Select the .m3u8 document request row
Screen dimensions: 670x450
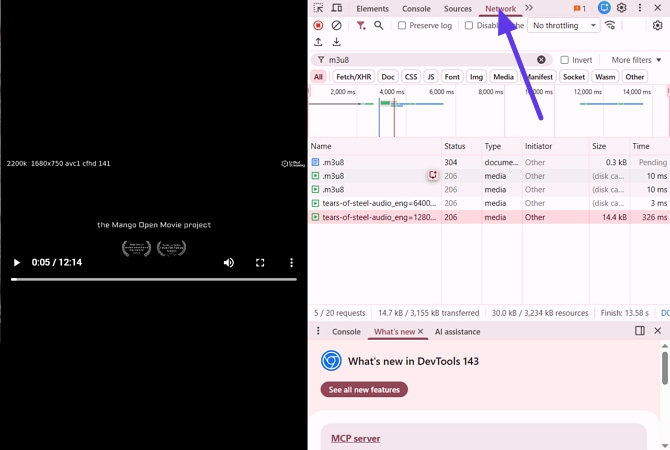click(489, 162)
